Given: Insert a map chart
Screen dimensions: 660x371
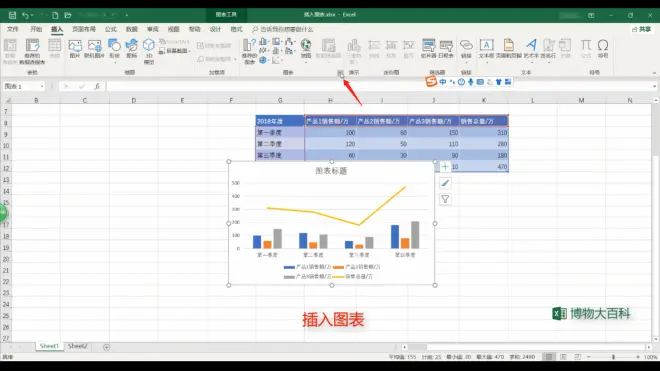Looking at the screenshot, I should 306,50.
